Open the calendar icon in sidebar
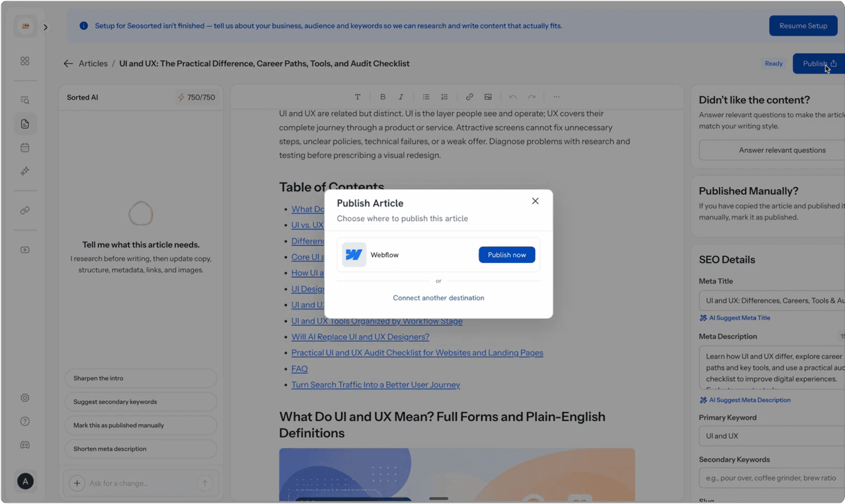Image resolution: width=845 pixels, height=504 pixels. pos(25,147)
